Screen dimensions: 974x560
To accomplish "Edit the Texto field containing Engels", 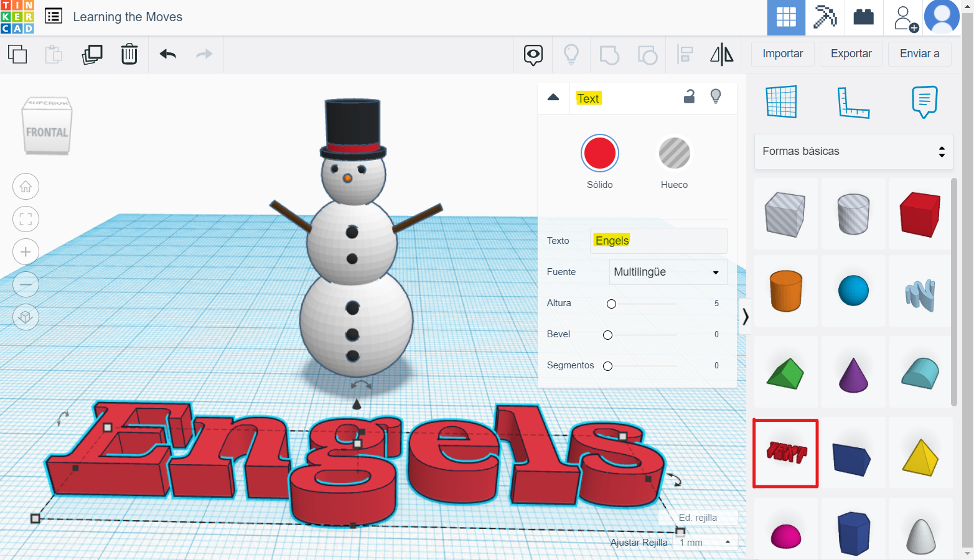I will pyautogui.click(x=658, y=241).
